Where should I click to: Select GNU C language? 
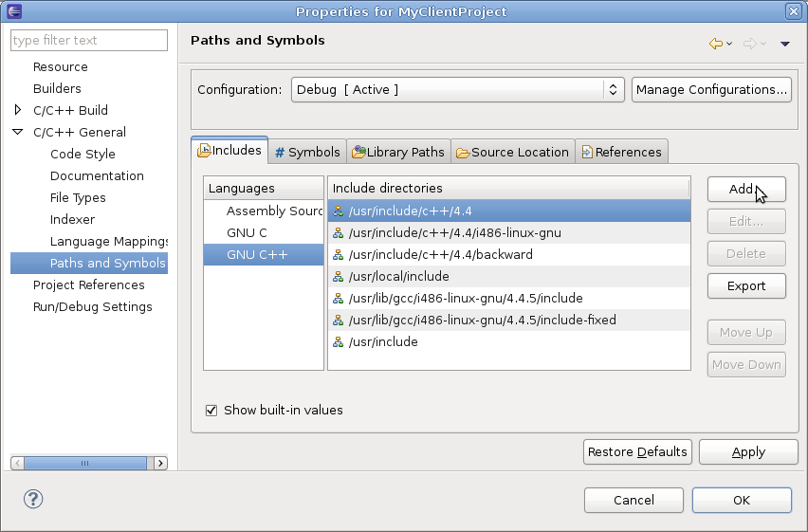pos(264,233)
